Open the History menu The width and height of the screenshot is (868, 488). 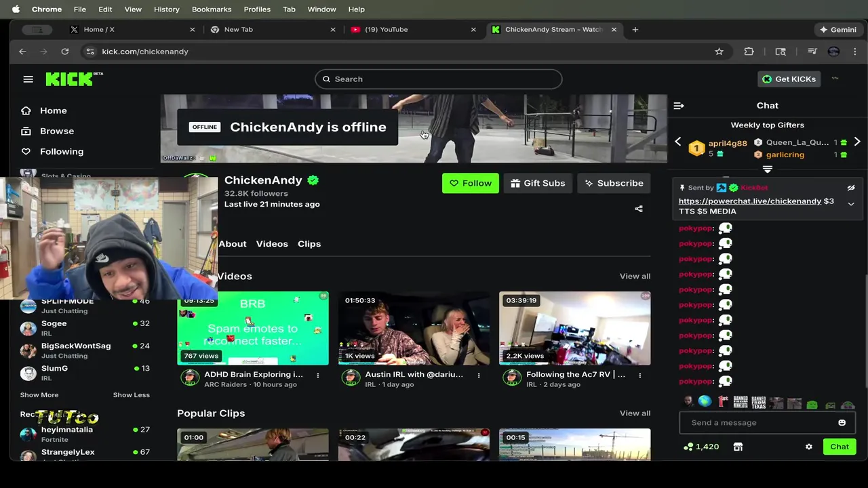click(166, 9)
